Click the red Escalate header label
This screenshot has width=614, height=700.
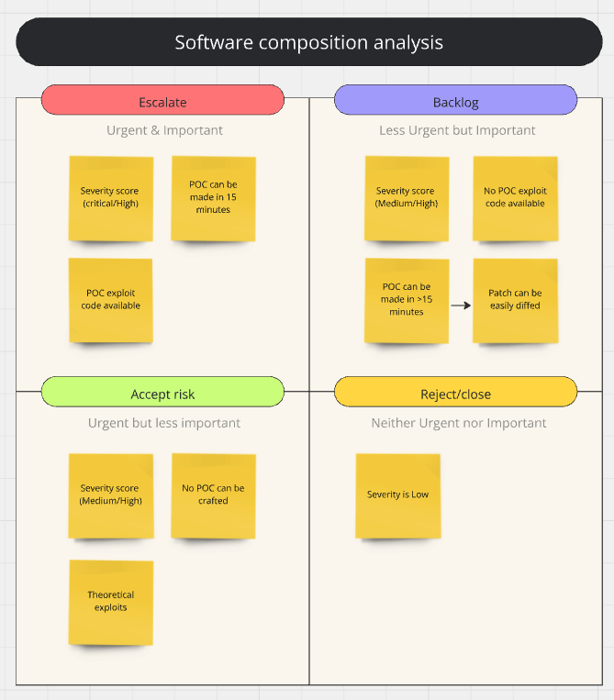pyautogui.click(x=162, y=101)
